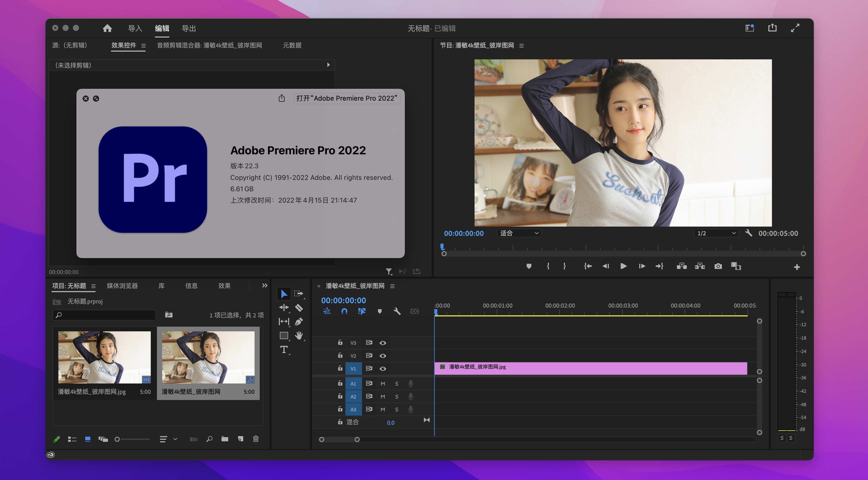This screenshot has width=868, height=480.
Task: Select the Pen tool
Action: point(298,322)
